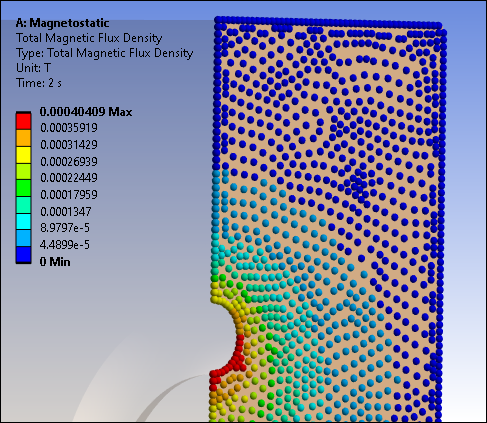
Task: Click the Time: 2 s label
Action: pyautogui.click(x=39, y=83)
